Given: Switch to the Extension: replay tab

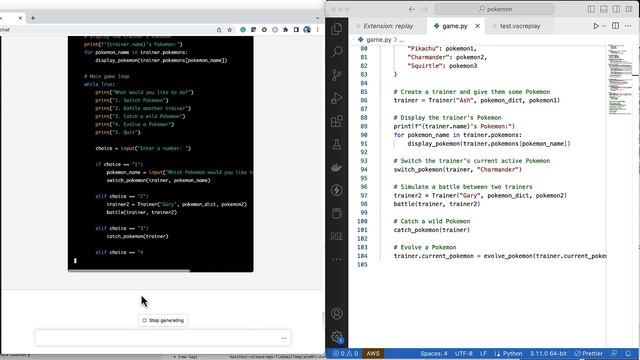Looking at the screenshot, I should (x=388, y=26).
